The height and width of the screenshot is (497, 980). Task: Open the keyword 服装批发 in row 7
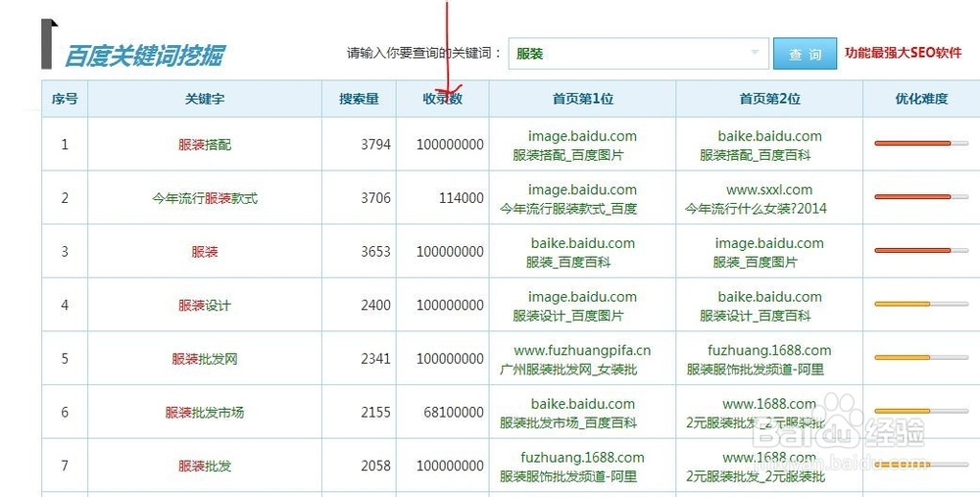point(205,467)
